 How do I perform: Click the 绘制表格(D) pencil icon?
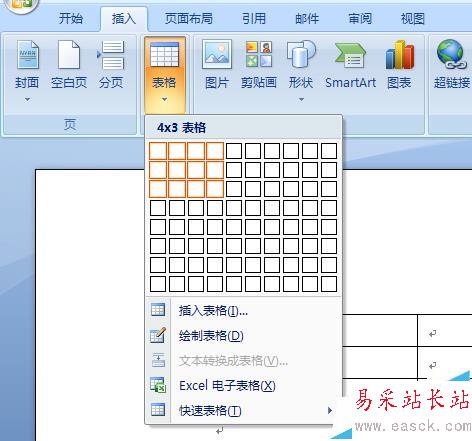pos(158,335)
